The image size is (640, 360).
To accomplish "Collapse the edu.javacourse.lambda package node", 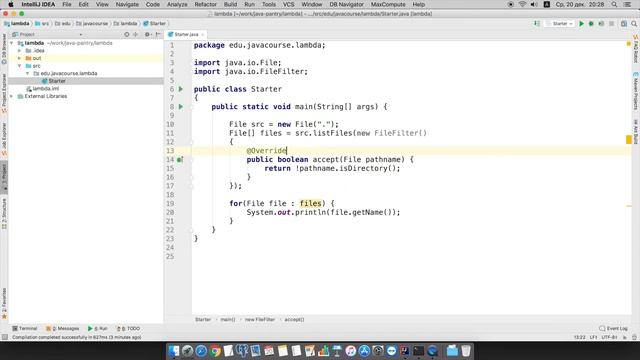I will [x=27, y=73].
